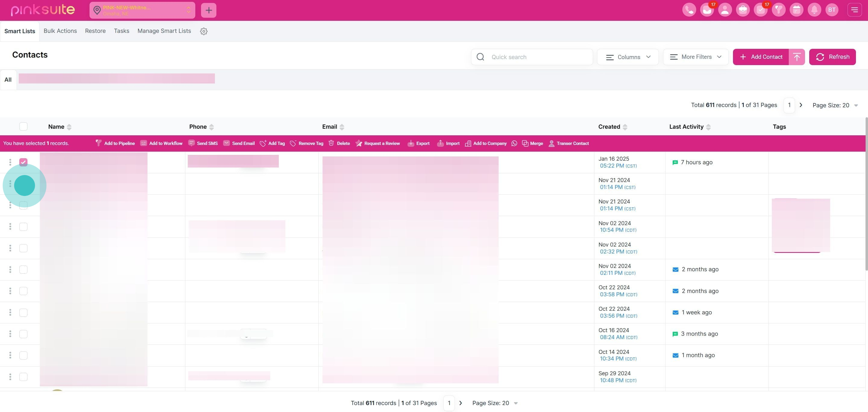This screenshot has height=412, width=868.
Task: Click the WhatsApp icon in bulk action bar
Action: click(514, 143)
